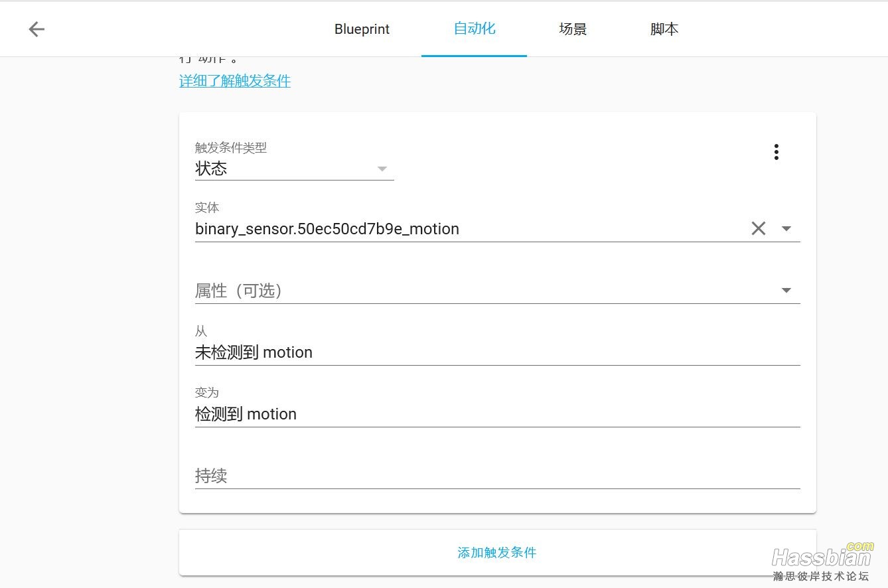The width and height of the screenshot is (888, 588).
Task: Open the 场景 tab
Action: pos(573,29)
